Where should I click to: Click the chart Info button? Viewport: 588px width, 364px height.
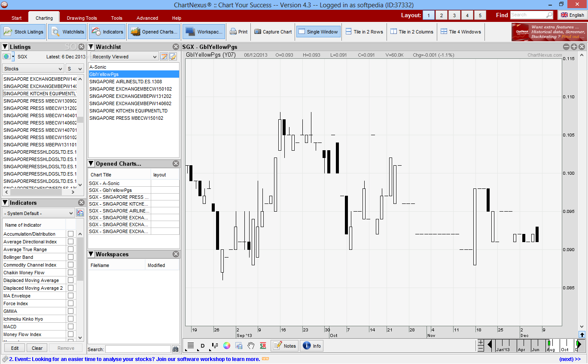[x=312, y=346]
